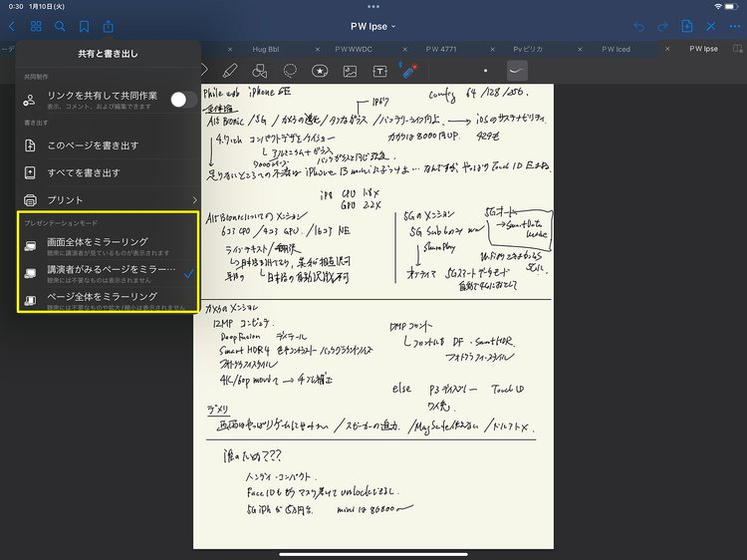Image resolution: width=747 pixels, height=560 pixels.
Task: Choose the lasso selection tool
Action: [290, 71]
